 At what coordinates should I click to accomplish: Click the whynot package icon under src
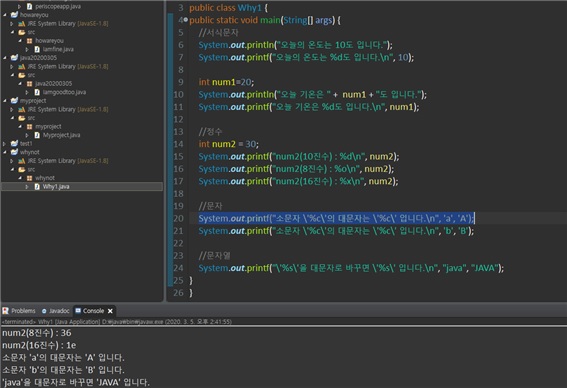coord(30,178)
